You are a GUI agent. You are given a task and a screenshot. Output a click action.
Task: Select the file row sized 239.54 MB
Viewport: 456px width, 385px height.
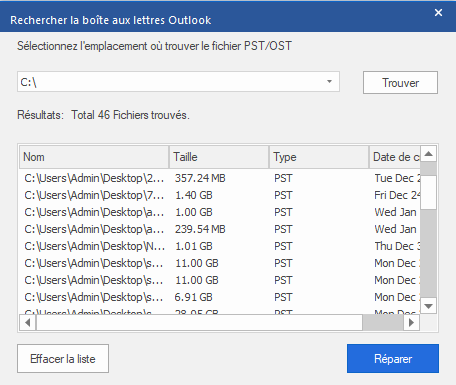220,229
